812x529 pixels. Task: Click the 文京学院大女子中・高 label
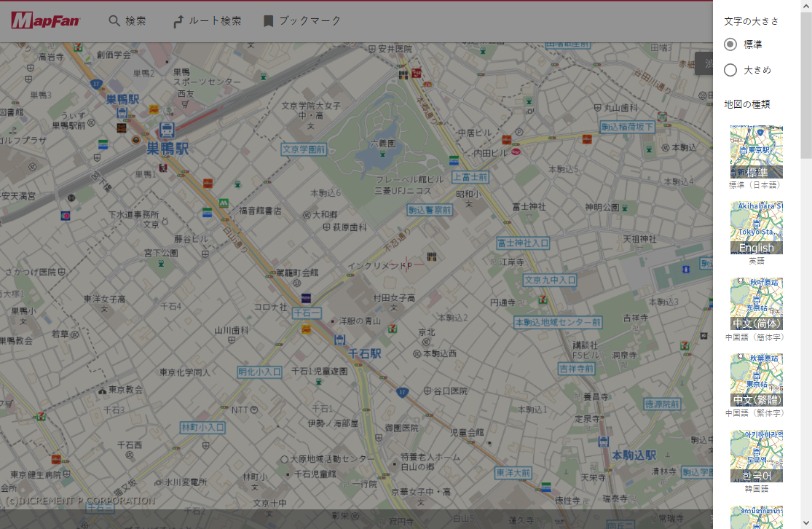point(311,110)
